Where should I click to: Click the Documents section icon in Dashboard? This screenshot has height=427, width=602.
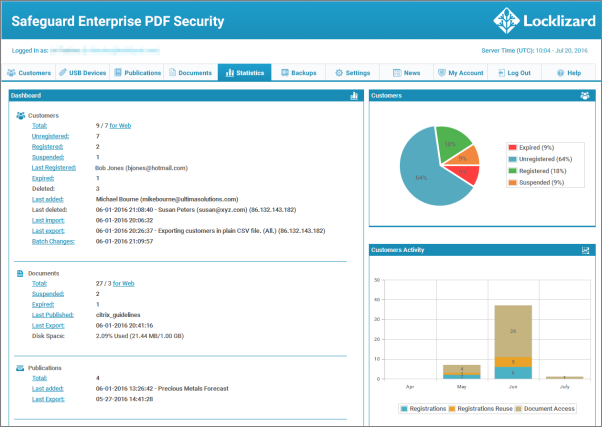click(x=21, y=272)
